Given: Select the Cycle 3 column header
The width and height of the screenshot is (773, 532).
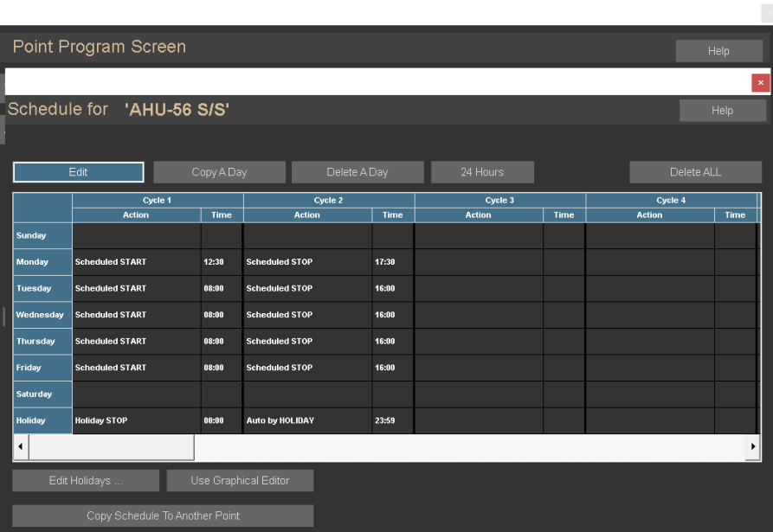Looking at the screenshot, I should pos(499,201).
